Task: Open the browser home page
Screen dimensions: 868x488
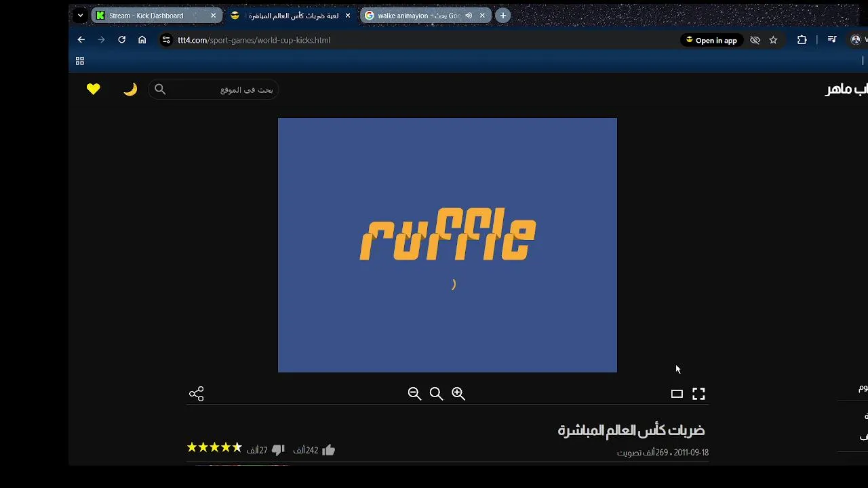Action: [142, 40]
